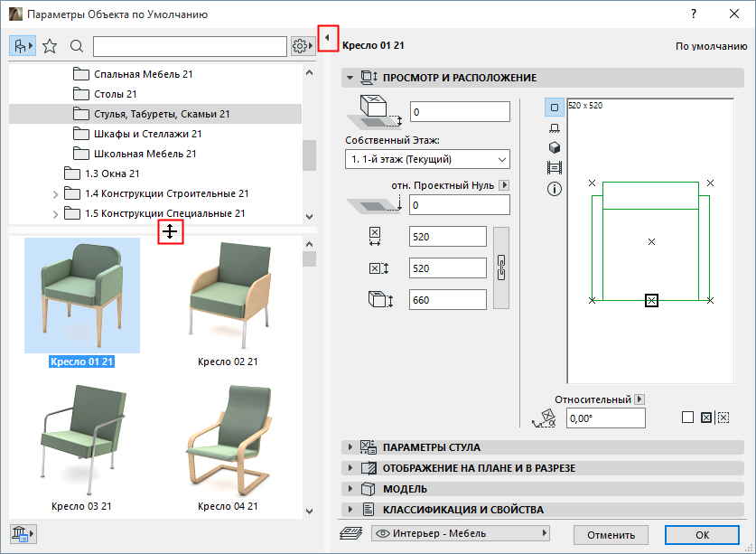Image resolution: width=756 pixels, height=554 pixels.
Task: Expand the КЛАССИФИКАЦИЯ И СВОЙСТВА panel
Action: tap(350, 510)
